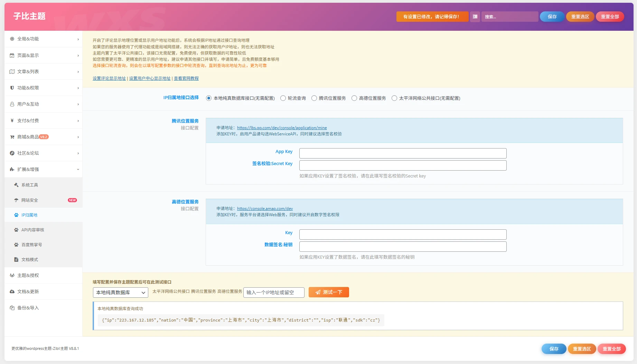This screenshot has height=364, width=637.
Task: Click the shield icon next to 功能&权限
Action: 12,88
